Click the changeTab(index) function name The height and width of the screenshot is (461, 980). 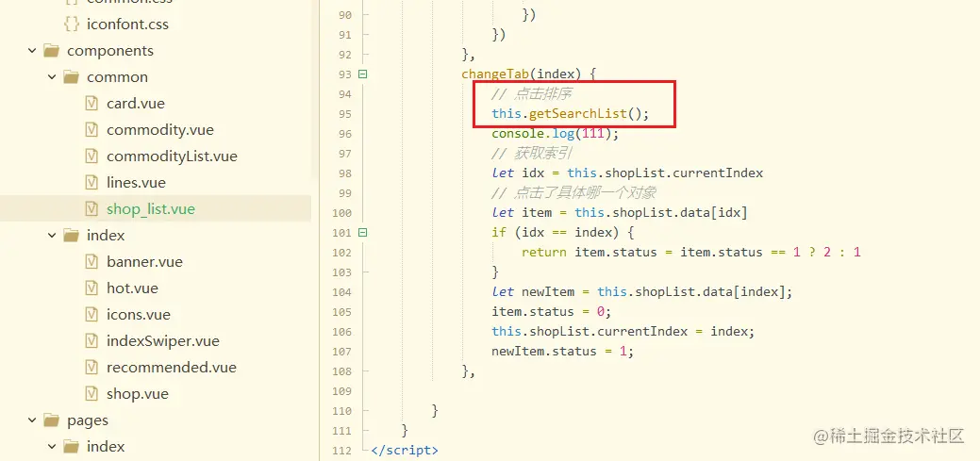click(495, 74)
